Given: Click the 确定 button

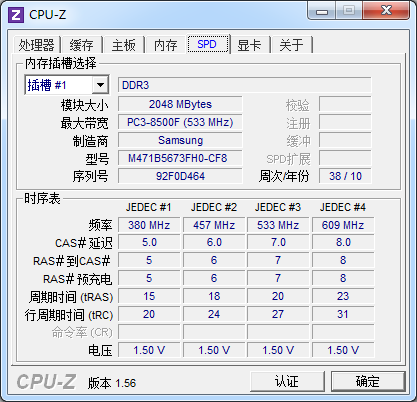Looking at the screenshot, I should click(x=368, y=382).
